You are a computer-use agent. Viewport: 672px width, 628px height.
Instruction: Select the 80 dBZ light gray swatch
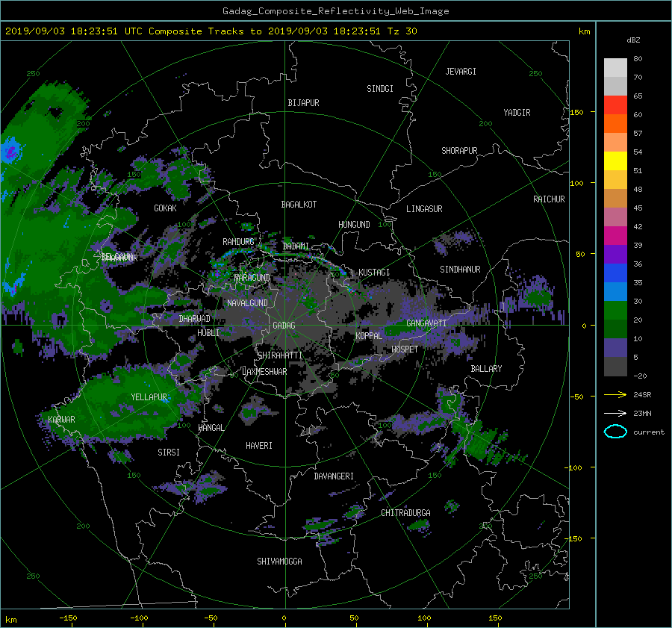[615, 68]
